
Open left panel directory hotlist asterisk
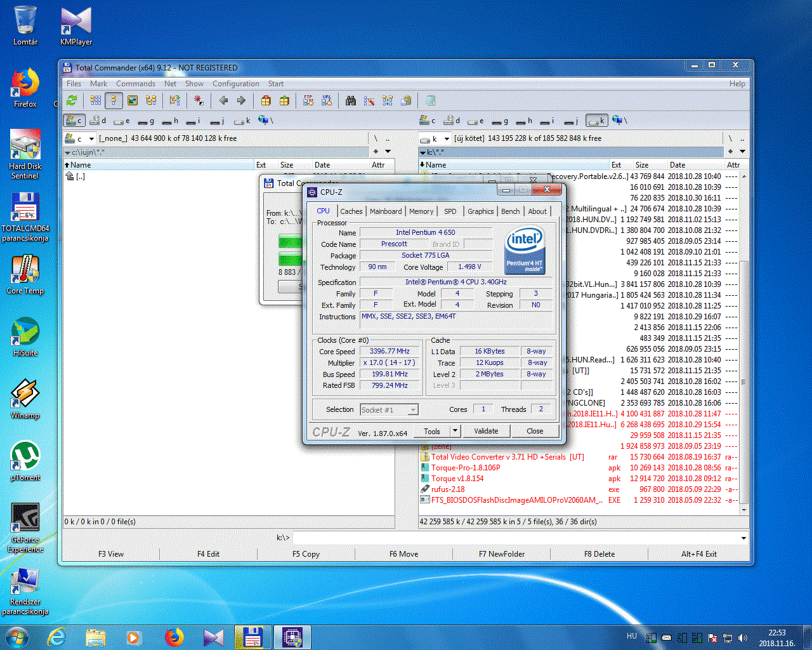(x=376, y=152)
